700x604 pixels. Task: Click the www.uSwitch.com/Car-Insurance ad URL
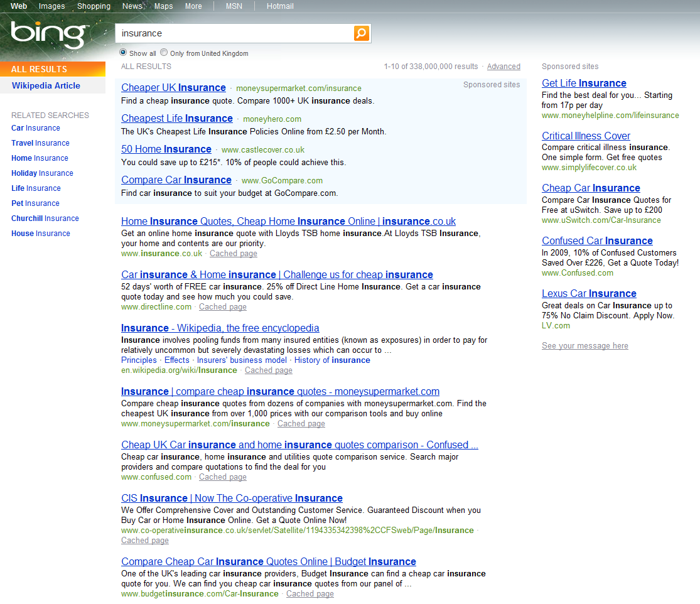pos(601,220)
